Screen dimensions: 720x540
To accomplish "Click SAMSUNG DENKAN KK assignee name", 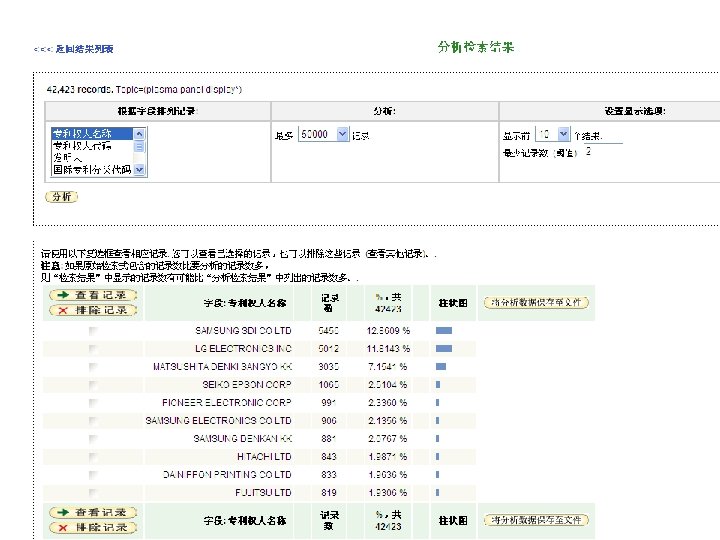I will 242,439.
